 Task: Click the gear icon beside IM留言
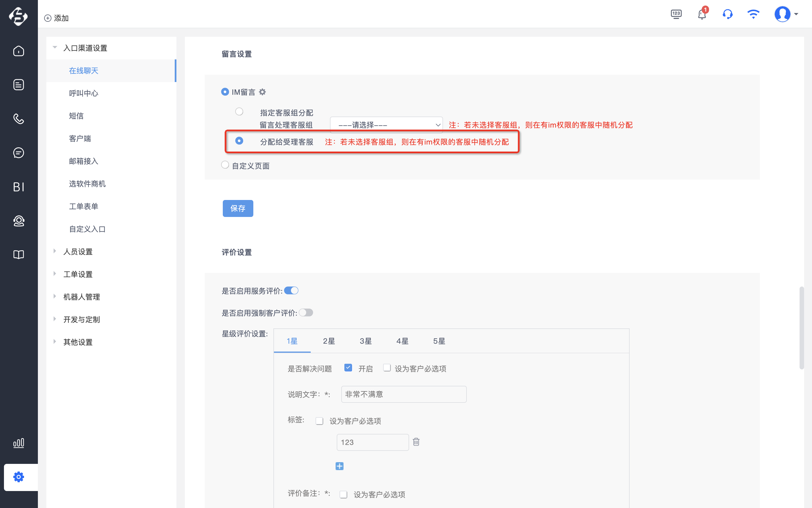[262, 92]
